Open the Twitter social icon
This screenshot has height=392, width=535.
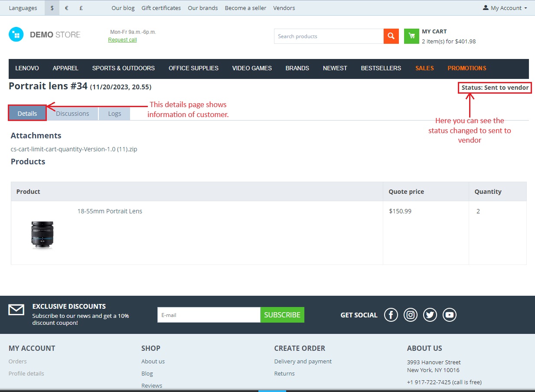[x=430, y=315]
